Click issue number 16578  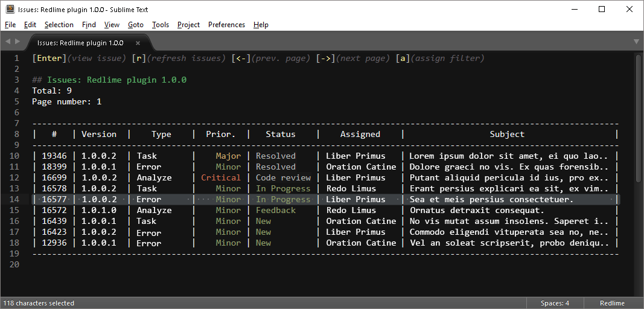click(x=54, y=189)
